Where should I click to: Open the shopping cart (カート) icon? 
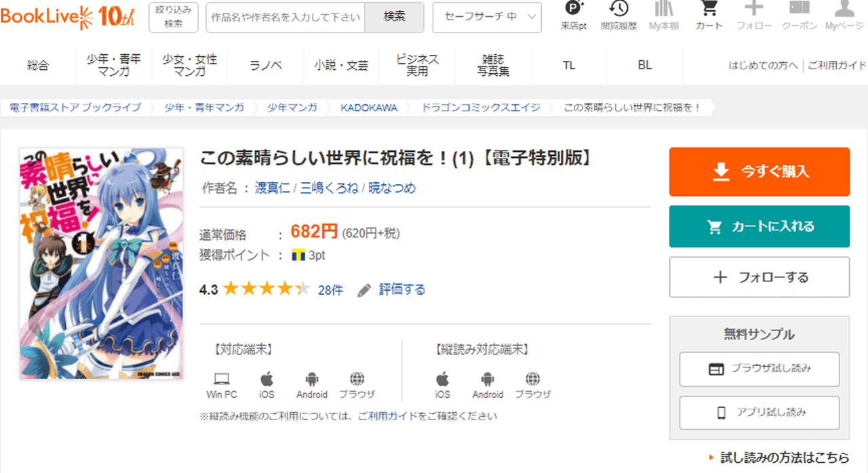click(x=709, y=9)
